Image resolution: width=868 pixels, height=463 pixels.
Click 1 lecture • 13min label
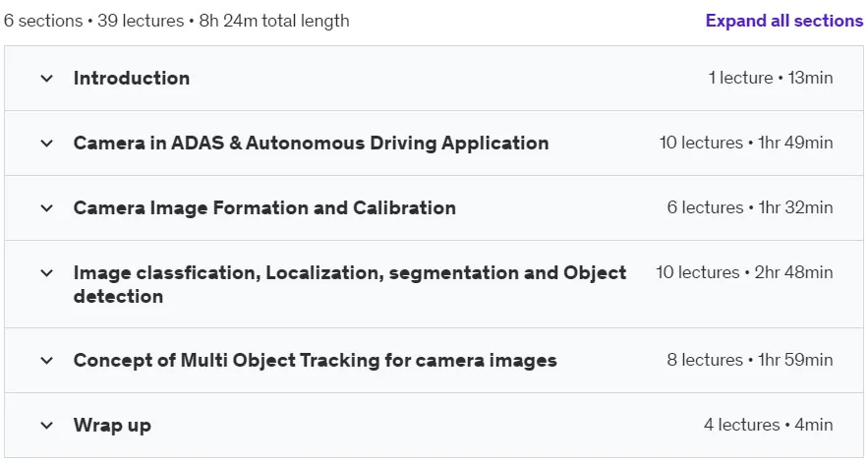771,78
